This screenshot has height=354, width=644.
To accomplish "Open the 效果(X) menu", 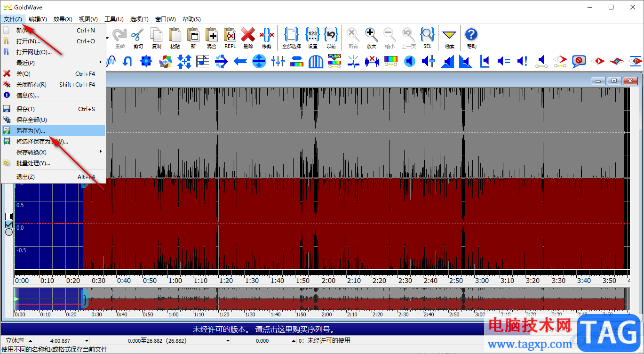I will tap(63, 19).
